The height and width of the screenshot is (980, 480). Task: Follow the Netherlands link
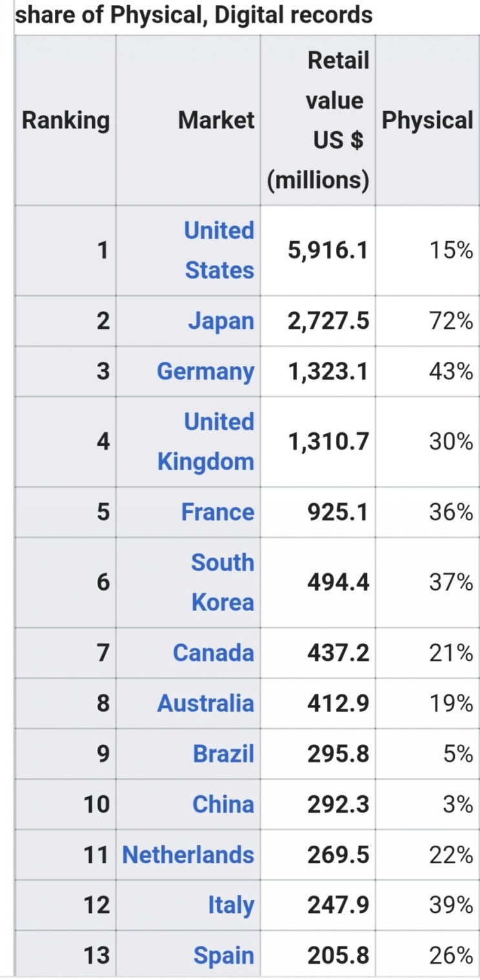[x=188, y=855]
